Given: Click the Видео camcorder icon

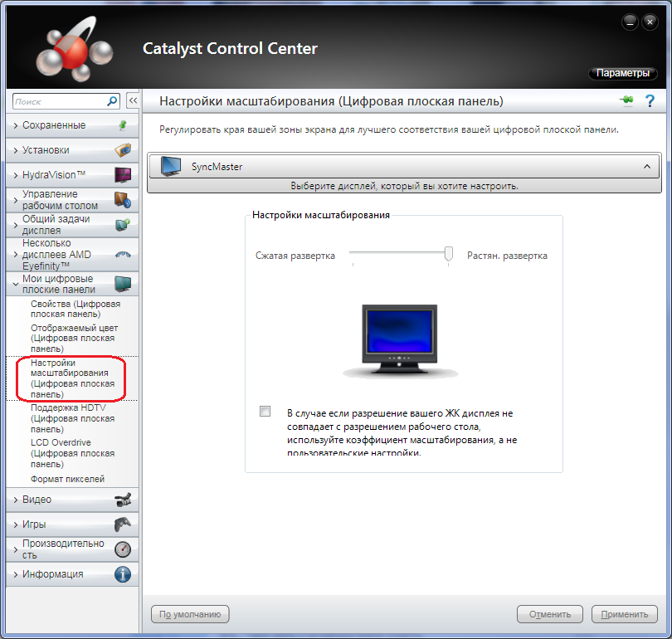Looking at the screenshot, I should tap(123, 500).
